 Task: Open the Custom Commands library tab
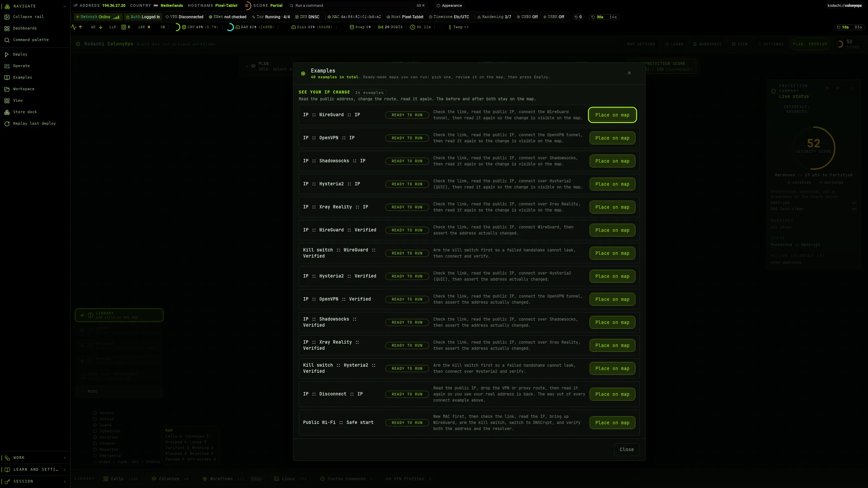[x=347, y=479]
